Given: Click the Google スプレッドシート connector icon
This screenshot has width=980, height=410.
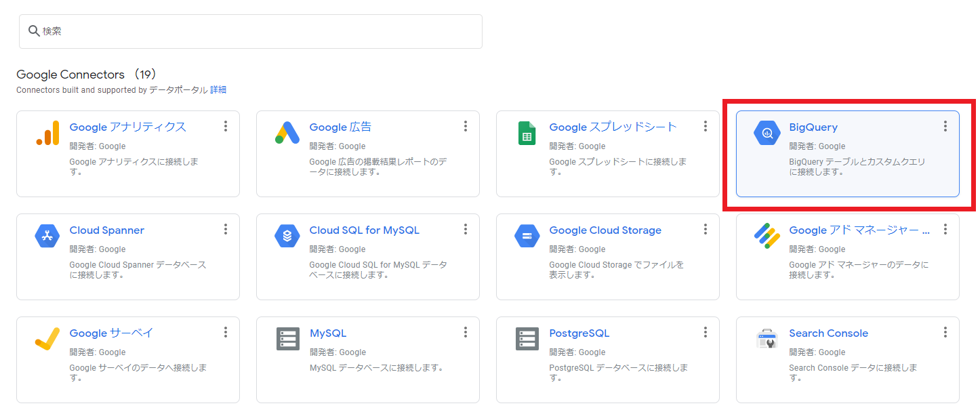Looking at the screenshot, I should pyautogui.click(x=527, y=133).
